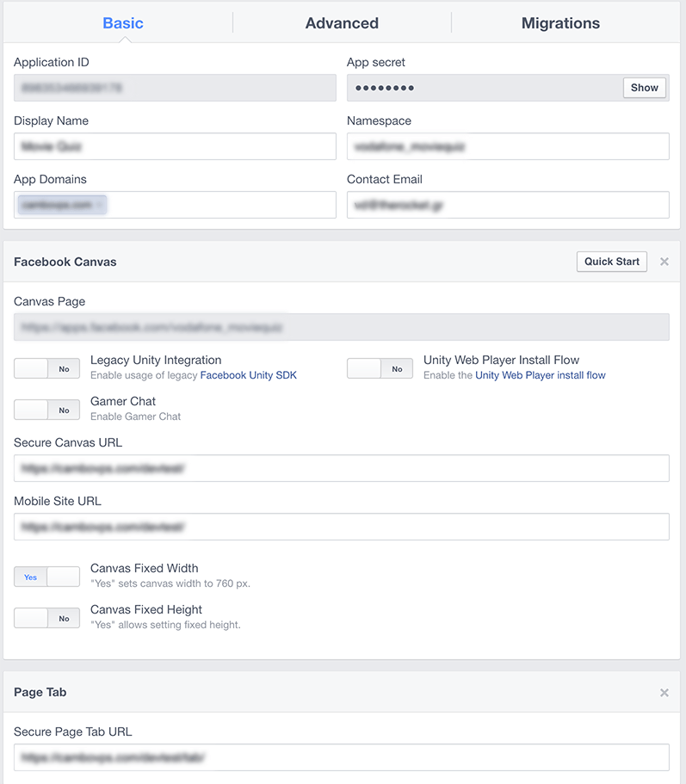Viewport: 686px width, 784px height.
Task: Click the Legacy Unity Integration label
Action: click(156, 360)
